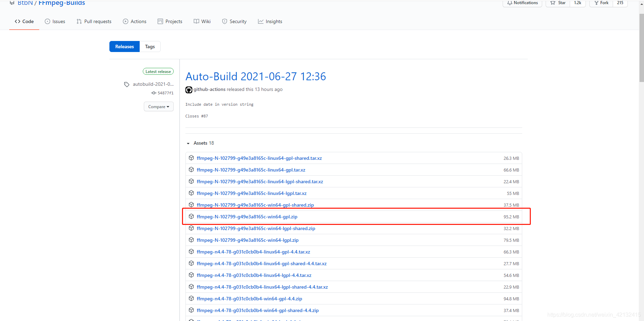Viewport: 644px width, 321px height.
Task: Click package icon for N-102799 linux64-lgpl-shared.tar.xz
Action: [191, 181]
